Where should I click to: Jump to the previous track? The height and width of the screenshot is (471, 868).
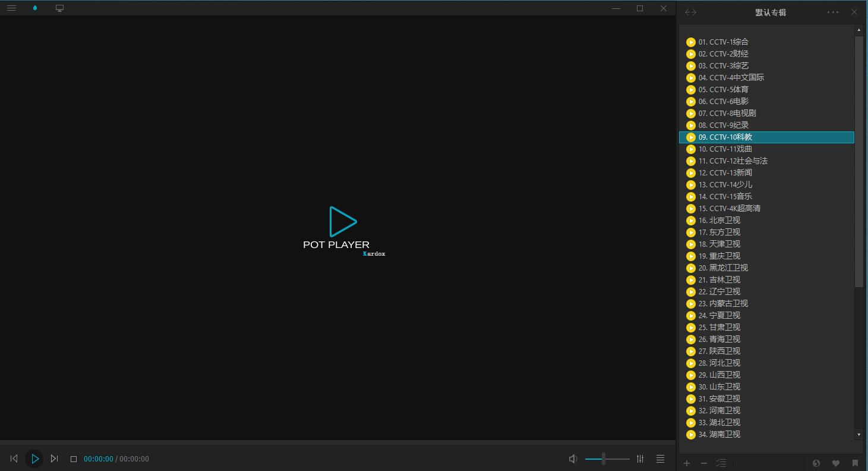coord(14,459)
